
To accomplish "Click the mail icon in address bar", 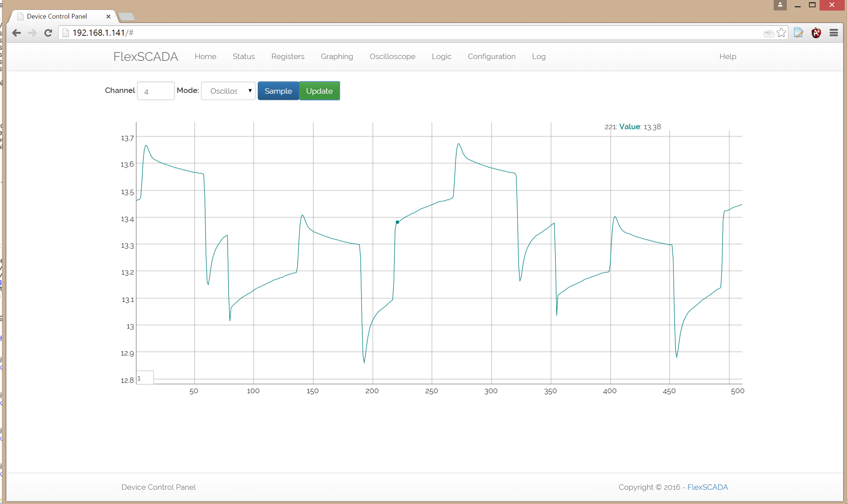I will (x=769, y=33).
